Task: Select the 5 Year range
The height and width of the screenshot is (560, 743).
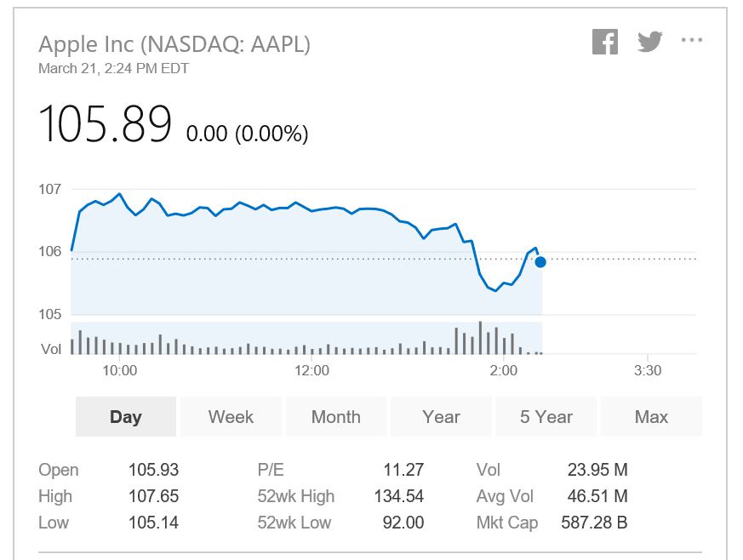Action: (x=546, y=417)
